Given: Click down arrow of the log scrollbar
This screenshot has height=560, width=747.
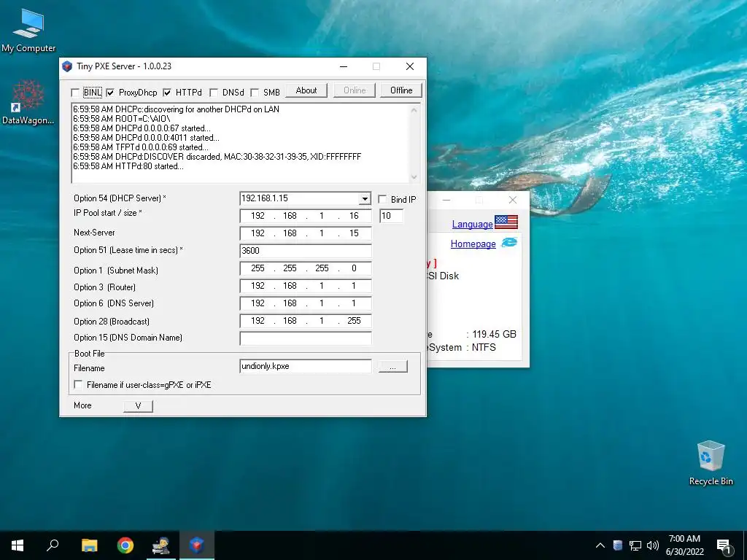Looking at the screenshot, I should (x=414, y=176).
